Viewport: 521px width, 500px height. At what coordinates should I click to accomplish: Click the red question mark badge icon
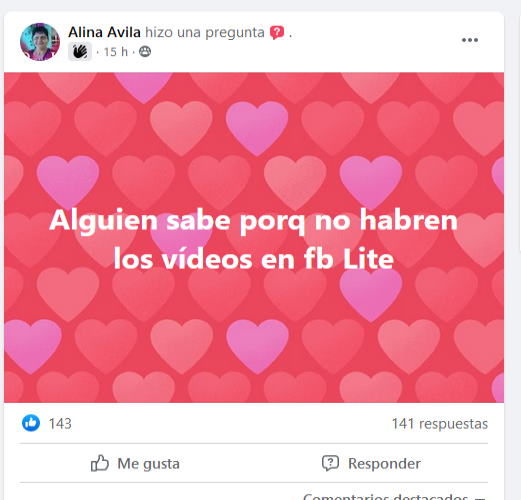(277, 33)
